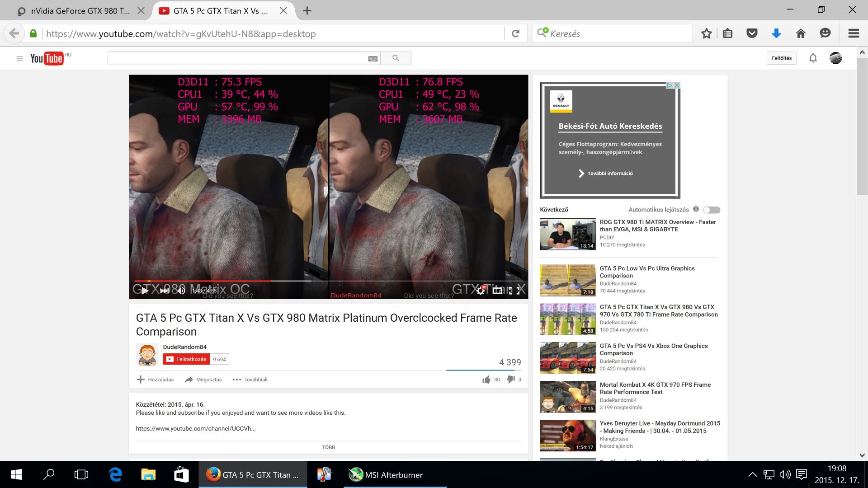The image size is (868, 488).
Task: Open GTA 5 Pc Vs PS4 Vs Xbox One video
Action: click(654, 349)
